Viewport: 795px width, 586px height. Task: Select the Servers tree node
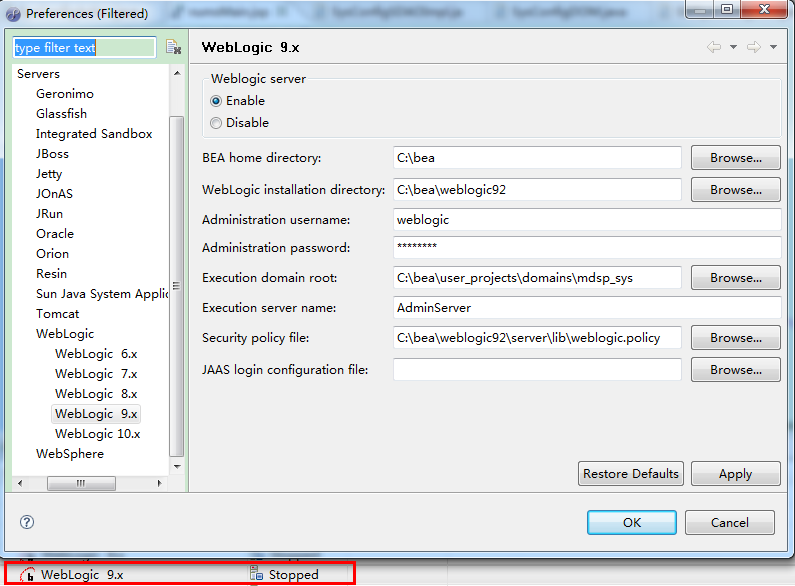(x=39, y=74)
